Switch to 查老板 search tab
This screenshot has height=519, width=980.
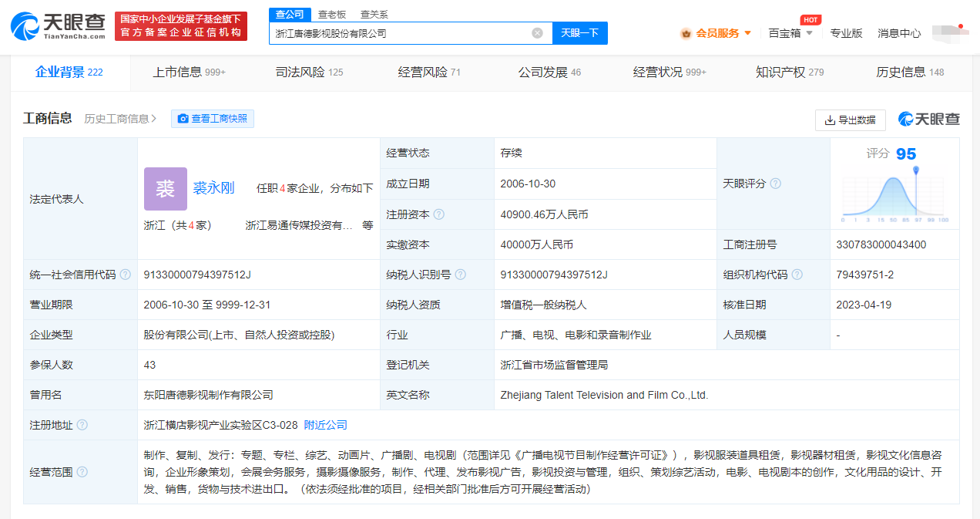[x=332, y=15]
